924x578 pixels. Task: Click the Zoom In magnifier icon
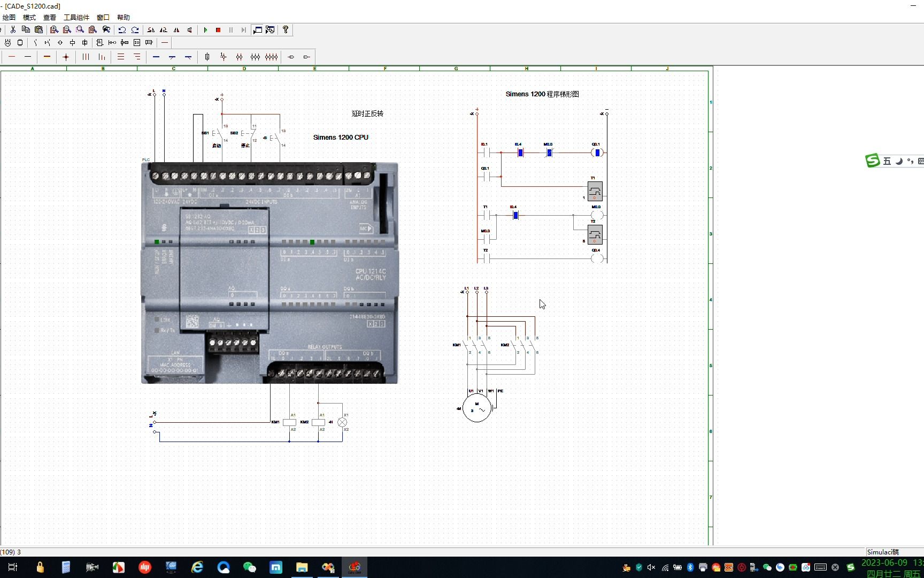click(x=54, y=30)
